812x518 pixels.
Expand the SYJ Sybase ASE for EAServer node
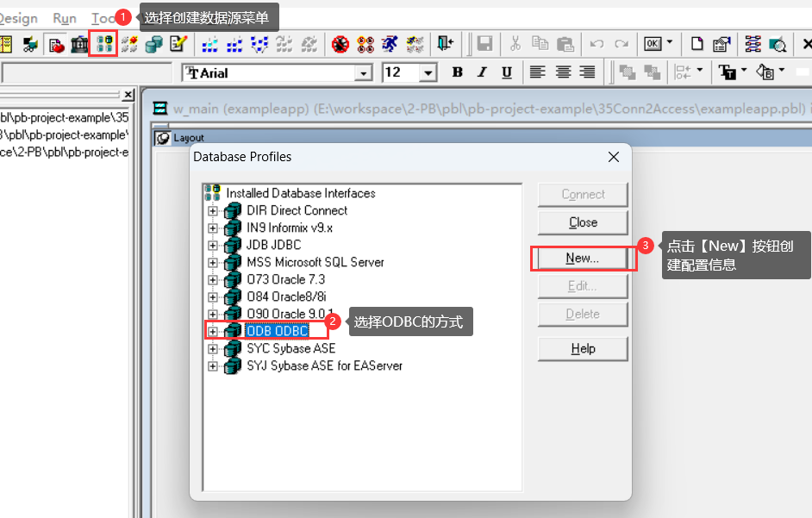pyautogui.click(x=212, y=366)
